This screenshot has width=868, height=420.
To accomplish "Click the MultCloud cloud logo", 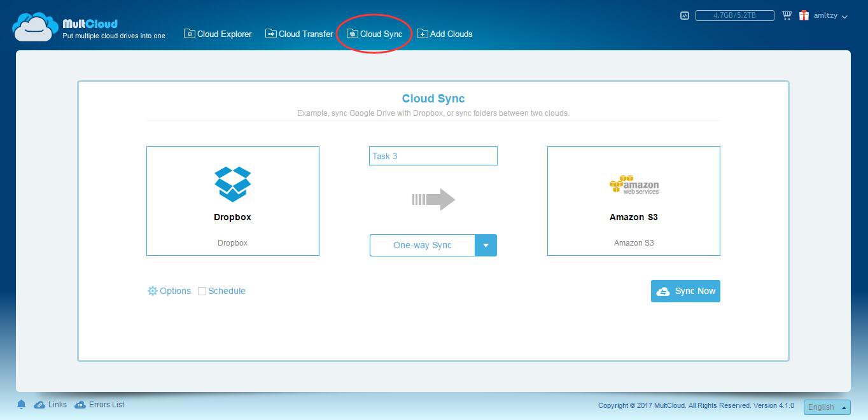I will (36, 27).
